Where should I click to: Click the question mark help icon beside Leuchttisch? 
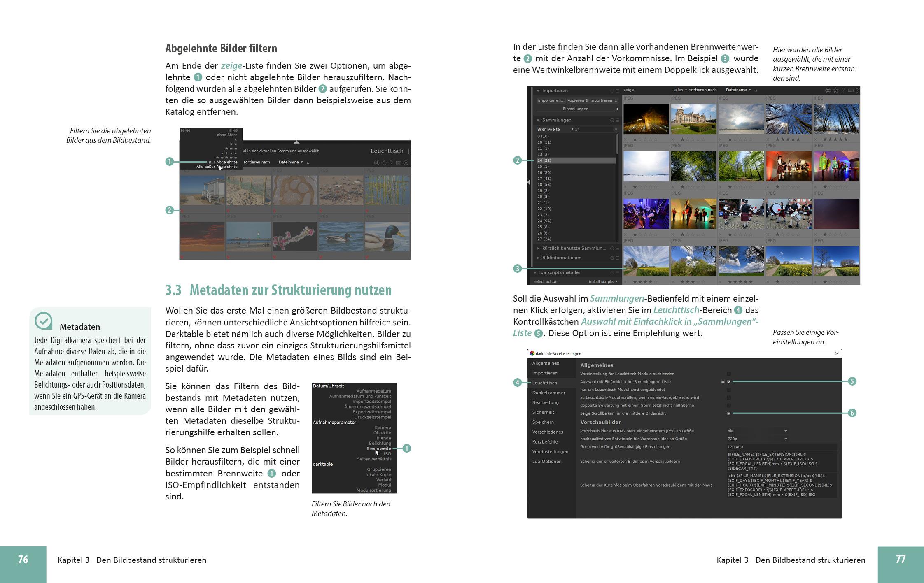(x=391, y=163)
